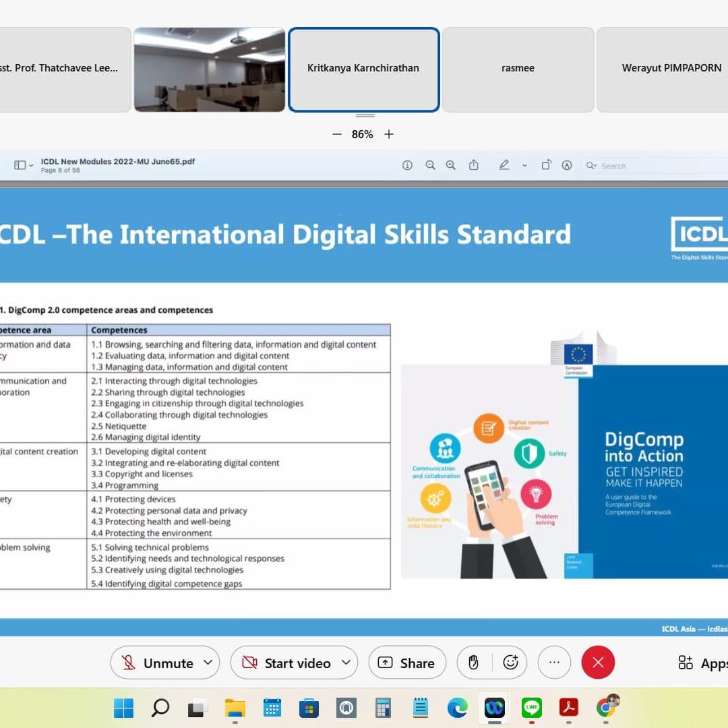Unmute the microphone
The height and width of the screenshot is (728, 728).
158,663
